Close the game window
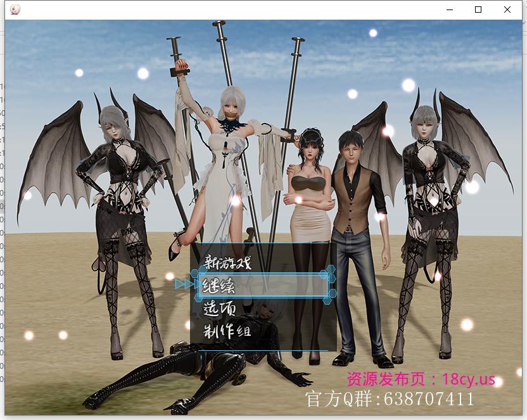Viewport: 527px width, 420px height. tap(507, 10)
